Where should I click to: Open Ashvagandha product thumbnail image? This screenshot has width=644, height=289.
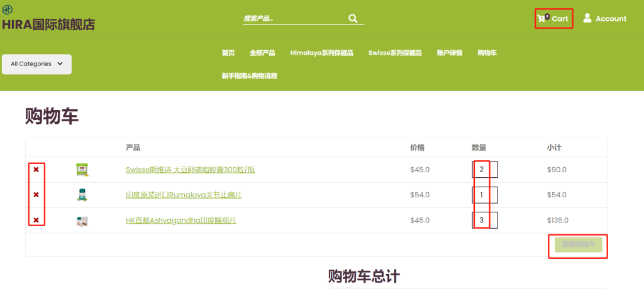point(82,221)
